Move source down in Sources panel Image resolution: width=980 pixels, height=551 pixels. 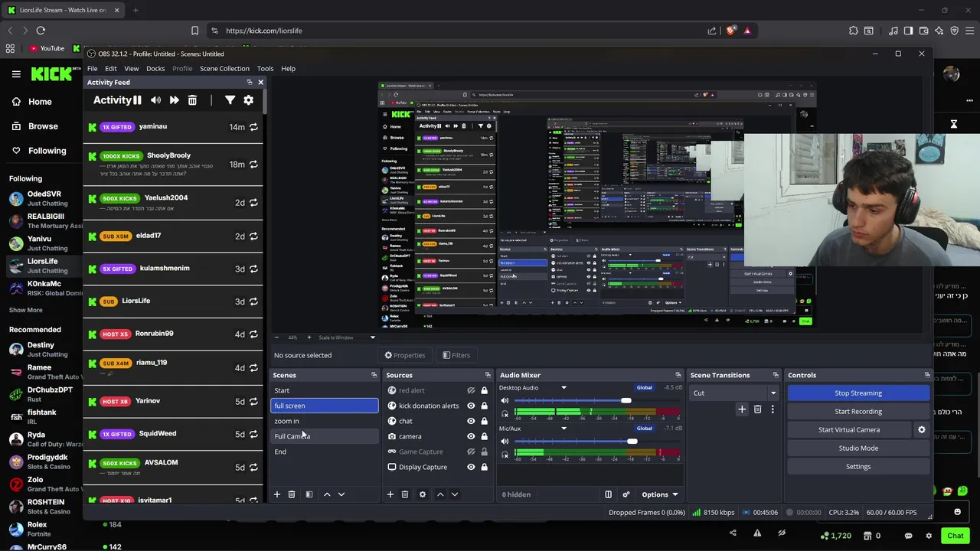455,494
